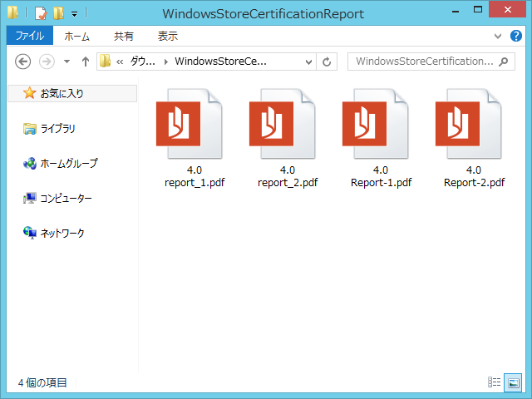Switch to large icons view in status bar
This screenshot has width=532, height=399.
(x=513, y=382)
